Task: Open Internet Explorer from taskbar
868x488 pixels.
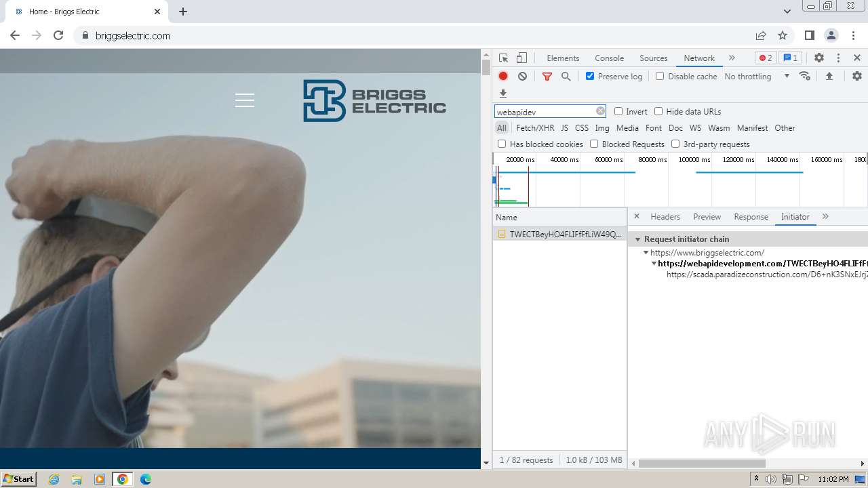Action: click(54, 479)
